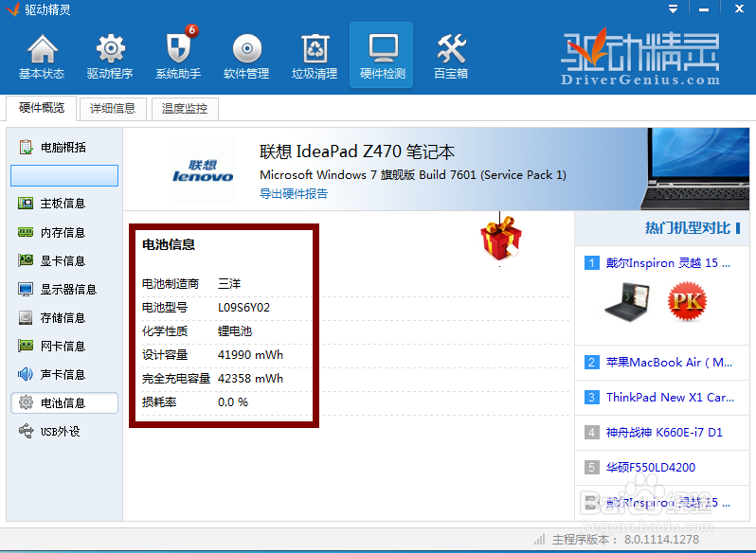The image size is (756, 553).
Task: Select 电脑概括 in sidebar
Action: pos(63,147)
